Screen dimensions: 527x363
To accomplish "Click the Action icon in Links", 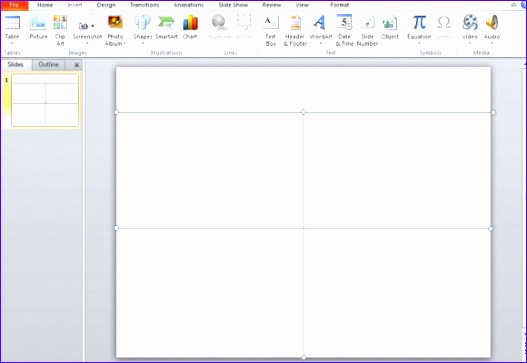I will tap(244, 23).
